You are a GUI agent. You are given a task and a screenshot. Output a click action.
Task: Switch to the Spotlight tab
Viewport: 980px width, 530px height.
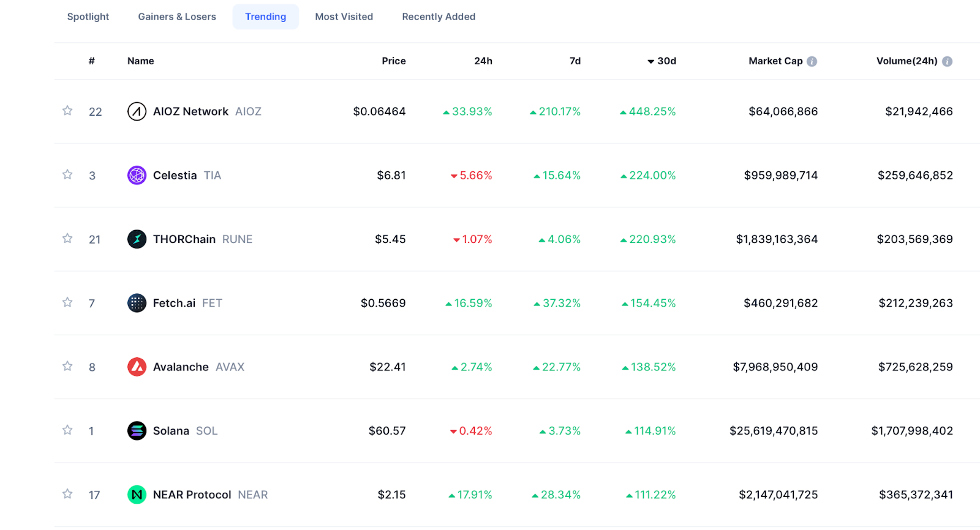[x=88, y=17]
